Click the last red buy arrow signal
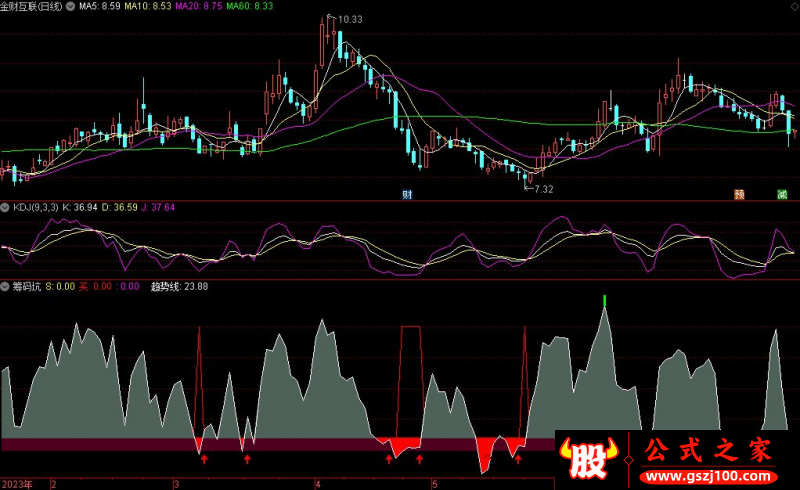800x490 pixels. coord(518,459)
